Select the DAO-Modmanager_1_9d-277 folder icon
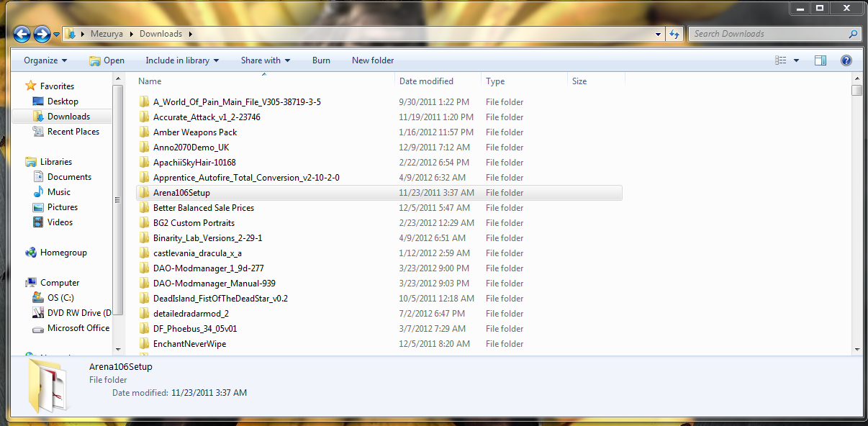868x426 pixels. click(145, 268)
